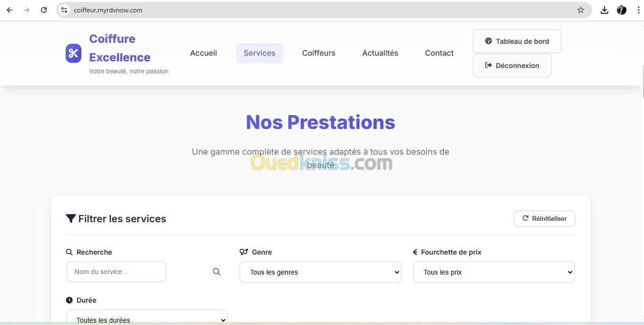Select the Services nav item
This screenshot has width=644, height=325.
(x=259, y=53)
